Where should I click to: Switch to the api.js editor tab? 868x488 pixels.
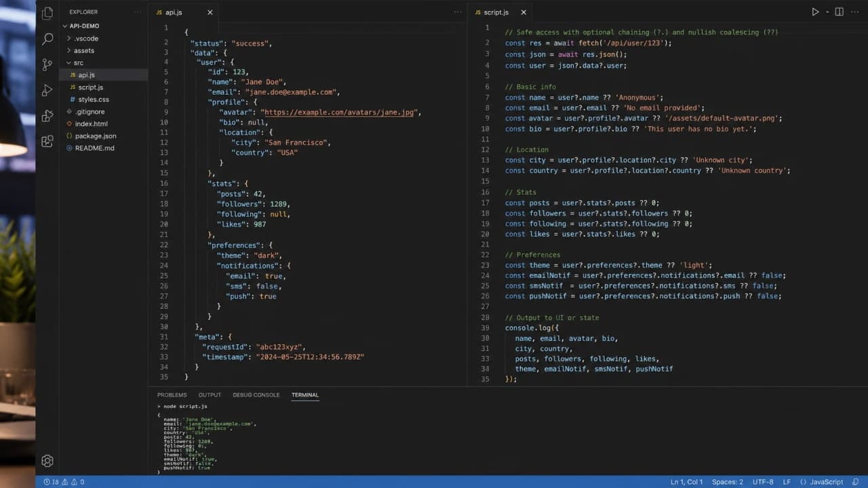tap(174, 12)
